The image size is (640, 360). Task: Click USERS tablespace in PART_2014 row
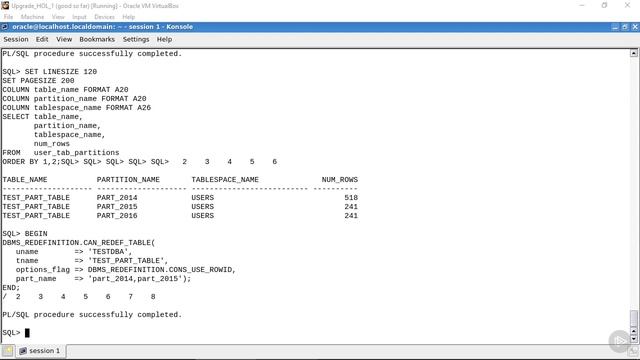pyautogui.click(x=202, y=198)
